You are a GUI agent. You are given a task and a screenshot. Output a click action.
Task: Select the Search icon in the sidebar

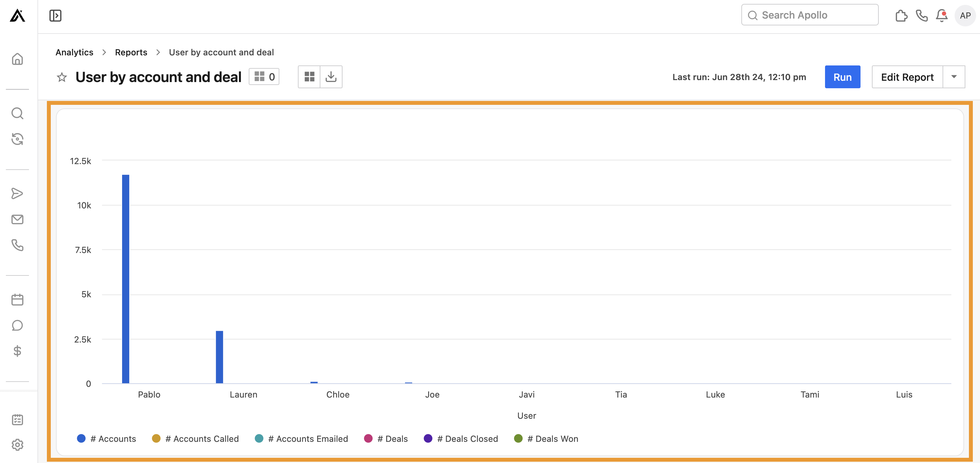[18, 113]
